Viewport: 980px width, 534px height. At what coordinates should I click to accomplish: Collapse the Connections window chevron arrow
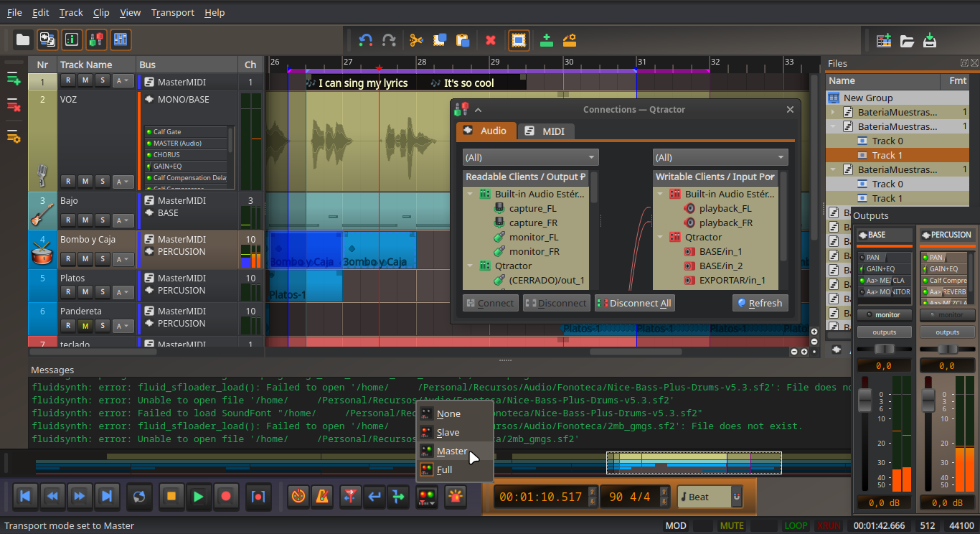(478, 110)
